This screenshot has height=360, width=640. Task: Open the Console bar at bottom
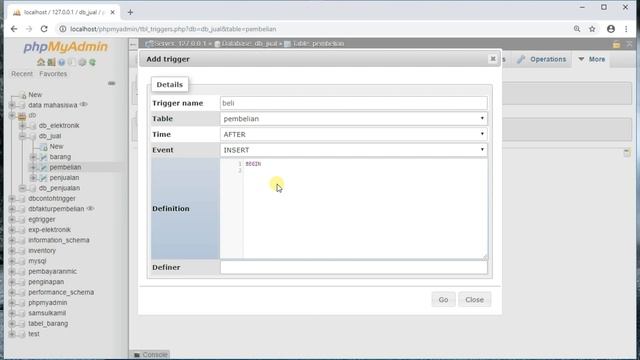[x=151, y=354]
